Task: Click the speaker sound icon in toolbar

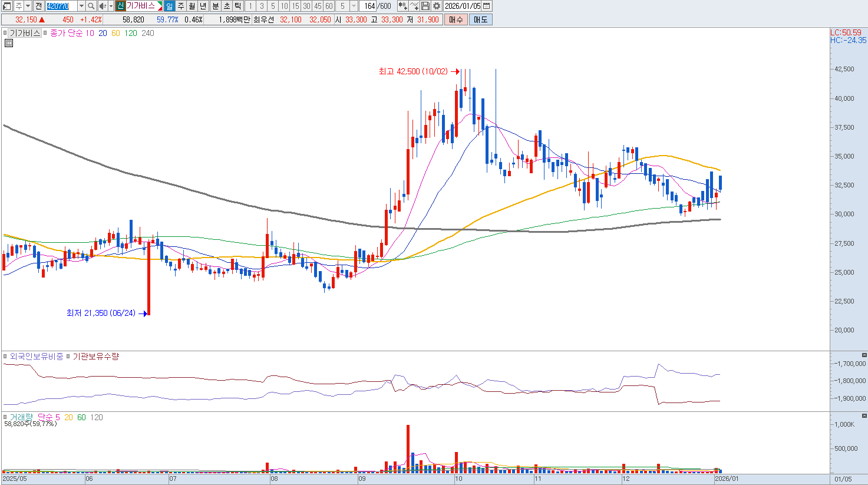Action: pyautogui.click(x=102, y=6)
